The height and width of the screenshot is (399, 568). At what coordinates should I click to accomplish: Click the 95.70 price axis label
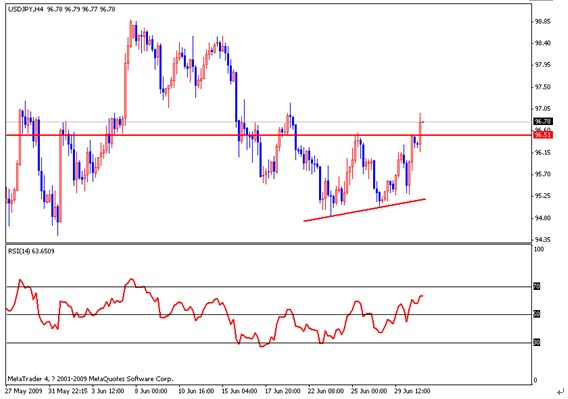(x=543, y=174)
